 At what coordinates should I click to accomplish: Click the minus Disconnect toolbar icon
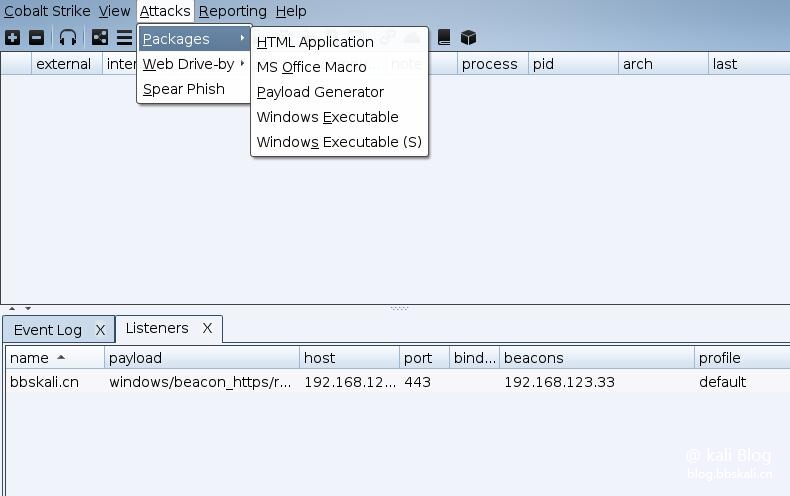[36, 37]
